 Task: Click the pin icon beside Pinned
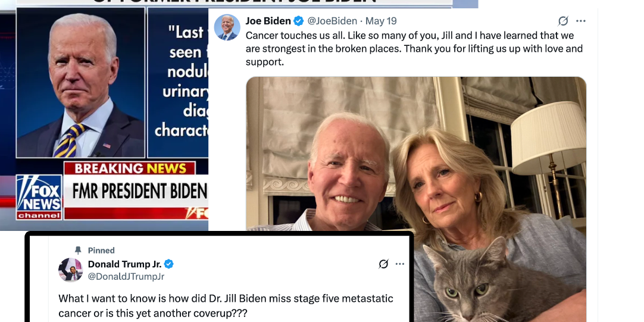pyautogui.click(x=77, y=251)
